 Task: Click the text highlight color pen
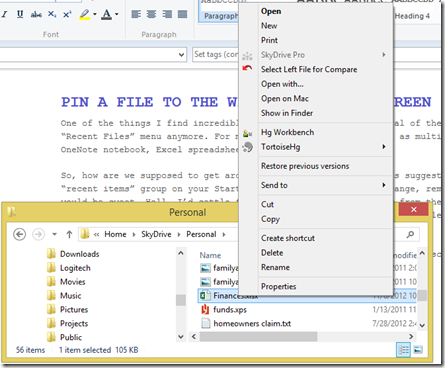[85, 14]
